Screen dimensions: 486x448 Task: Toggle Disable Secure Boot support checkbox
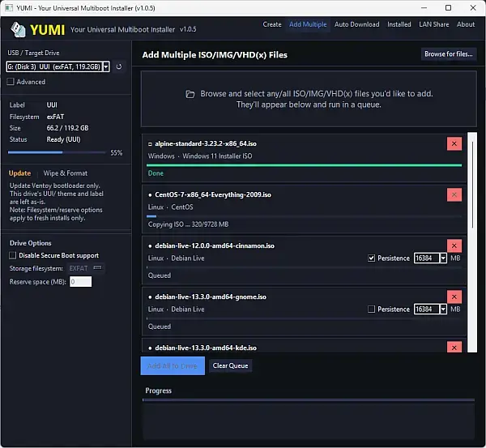coord(12,255)
